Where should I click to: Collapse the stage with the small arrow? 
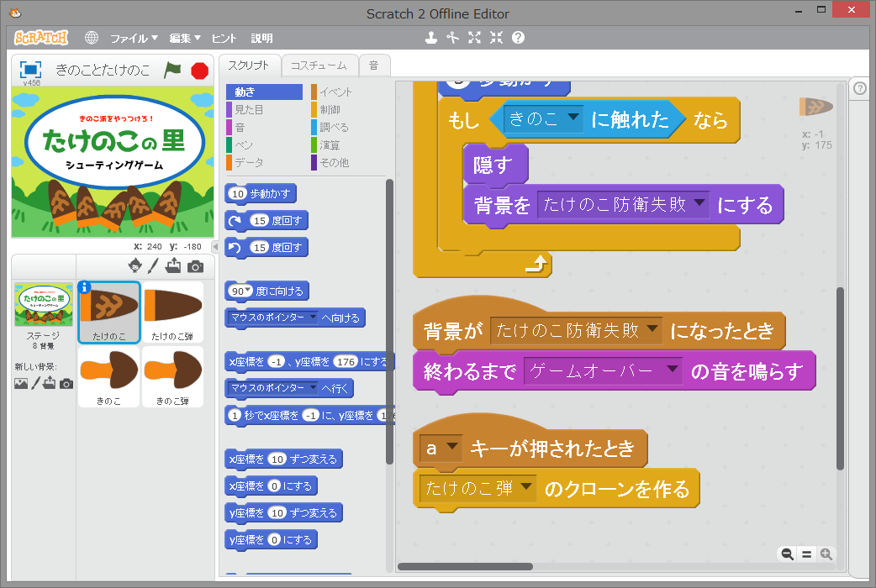point(215,246)
